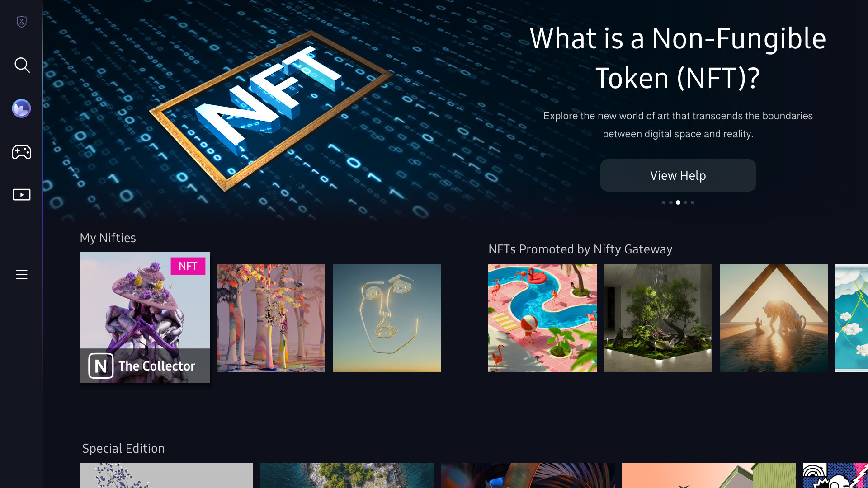Select the fourth carousel page dot
Screen dimensions: 868x488
(685, 202)
